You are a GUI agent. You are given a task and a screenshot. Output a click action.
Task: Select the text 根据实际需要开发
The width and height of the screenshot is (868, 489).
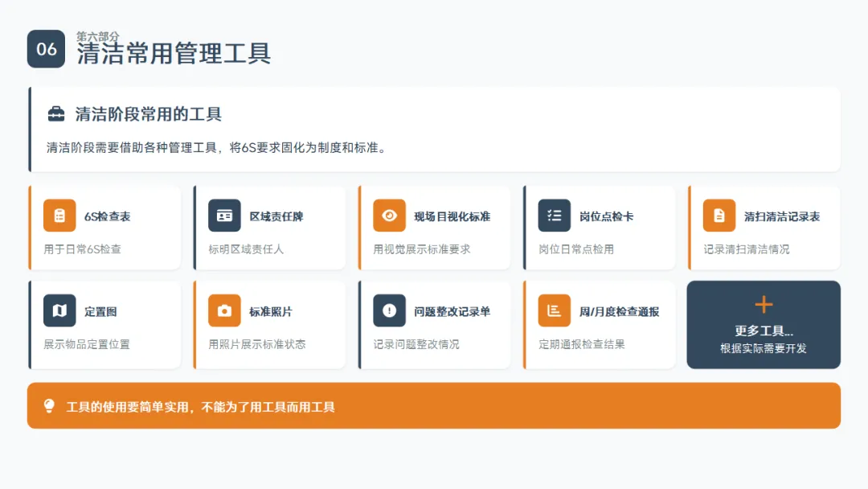point(764,349)
